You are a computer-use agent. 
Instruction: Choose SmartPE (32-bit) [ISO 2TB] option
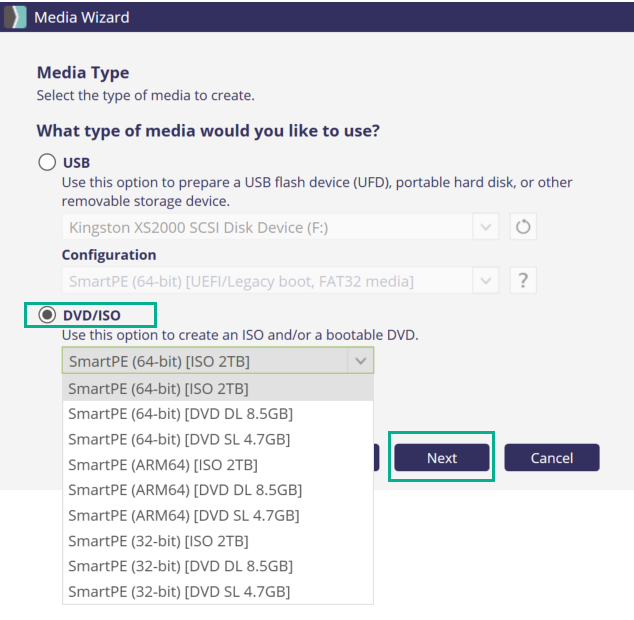click(x=158, y=541)
